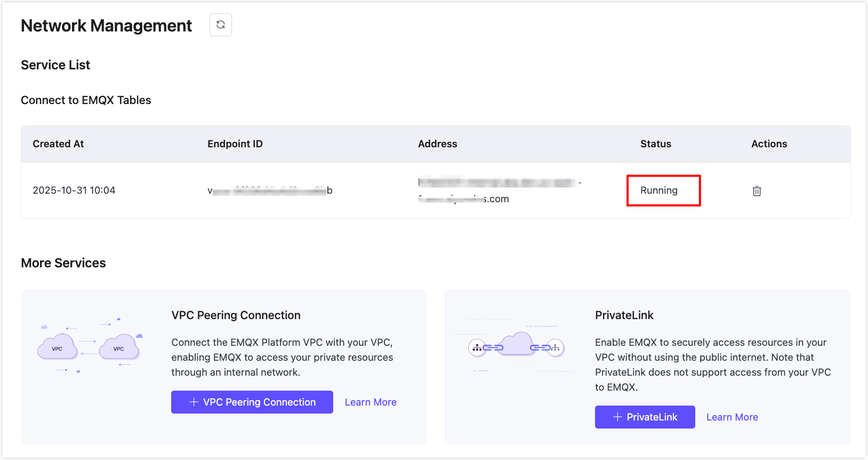Click the VPC Peering clouds illustration

[90, 346]
